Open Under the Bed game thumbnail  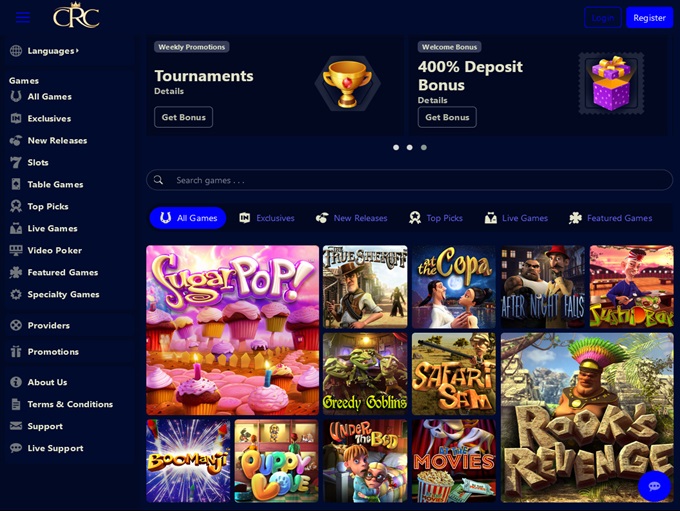(365, 461)
